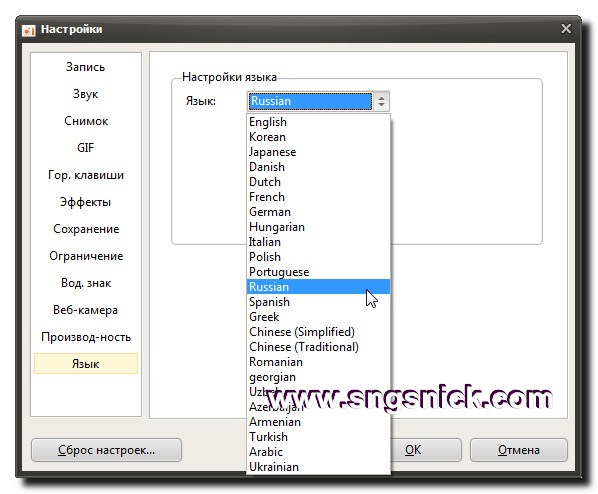Go to the Веб-камера tab

85,310
